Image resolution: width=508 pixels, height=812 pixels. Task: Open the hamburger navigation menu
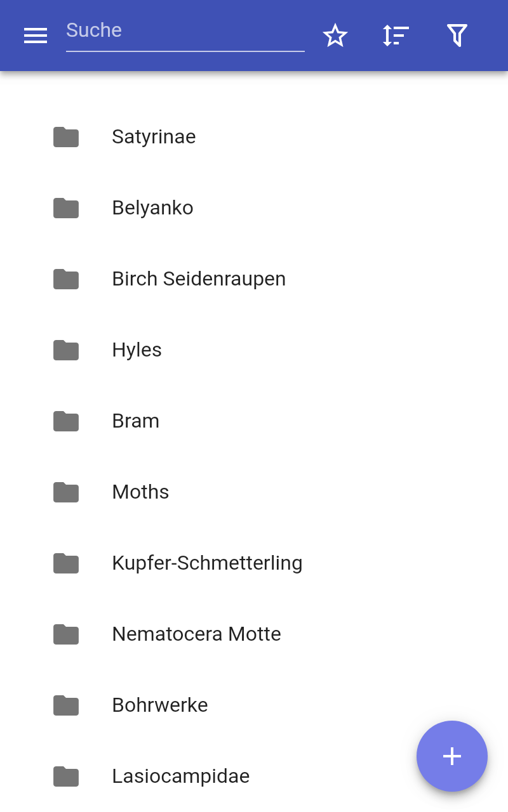pyautogui.click(x=36, y=36)
